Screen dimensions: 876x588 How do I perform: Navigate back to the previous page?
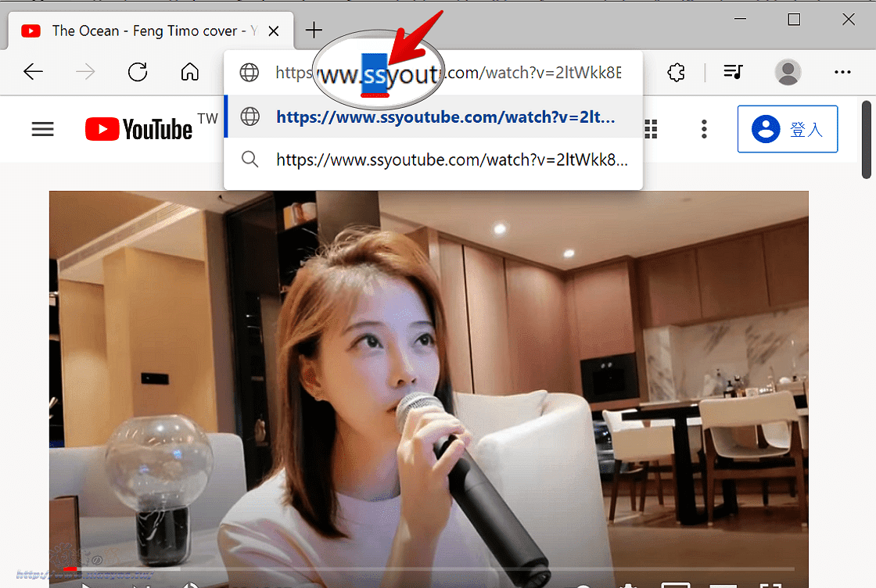tap(33, 72)
